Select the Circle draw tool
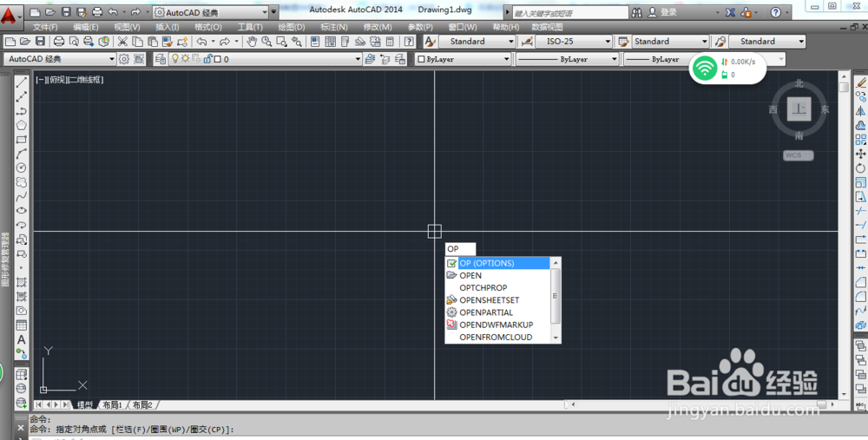 pos(22,167)
